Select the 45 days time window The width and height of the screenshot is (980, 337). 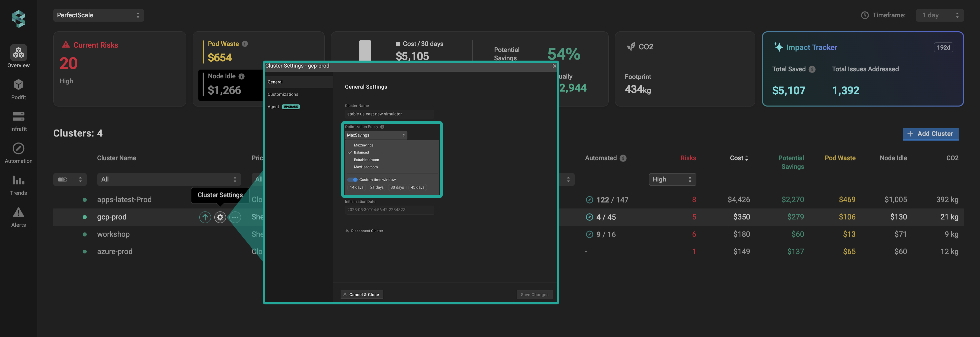coord(417,187)
